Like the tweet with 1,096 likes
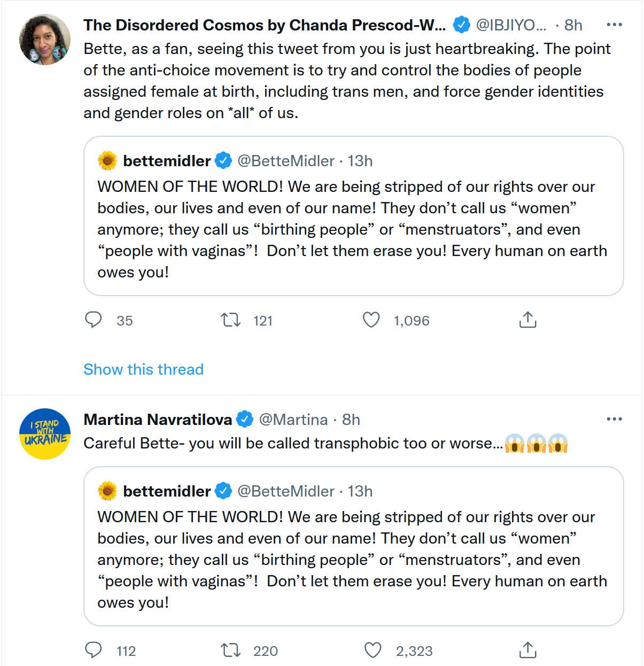This screenshot has height=666, width=644. click(x=371, y=320)
